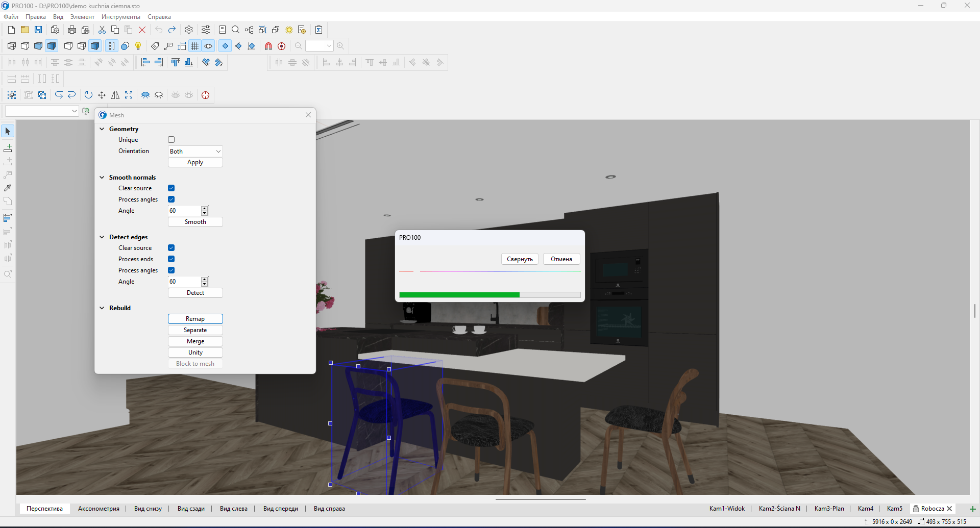Click the Отмена button in progress dialog
The width and height of the screenshot is (980, 528).
561,259
